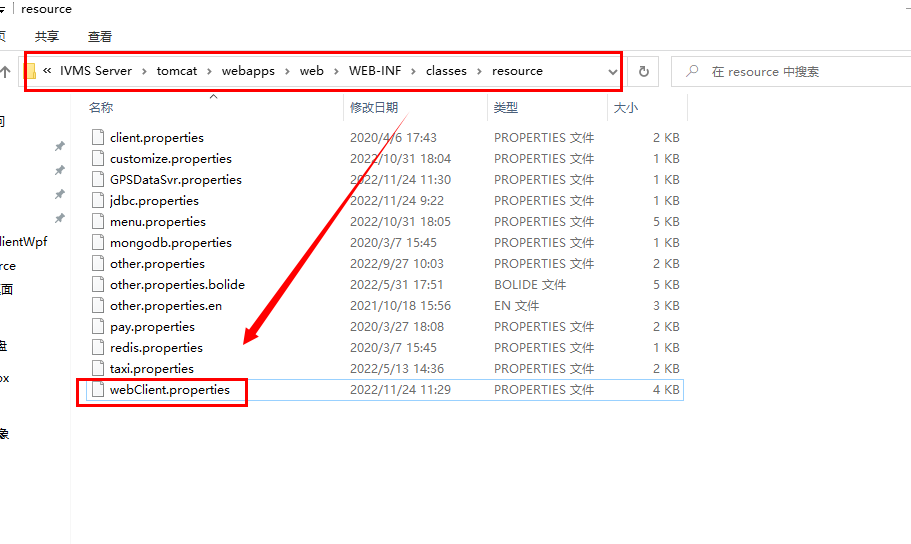Go to WEB-INF folder in breadcrumb
Screen dimensions: 911x544
coord(375,71)
